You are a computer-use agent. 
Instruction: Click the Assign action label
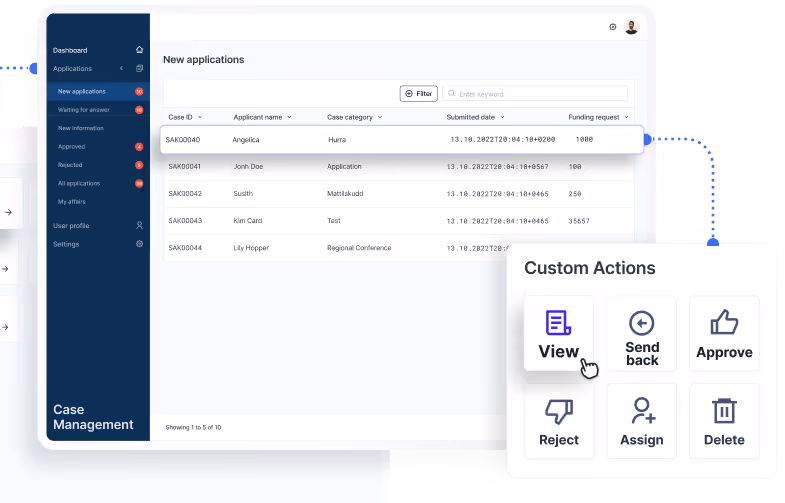(x=642, y=439)
